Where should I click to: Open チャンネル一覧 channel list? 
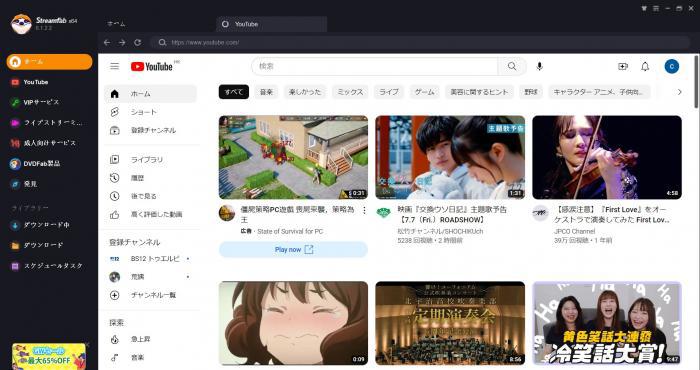tap(150, 295)
